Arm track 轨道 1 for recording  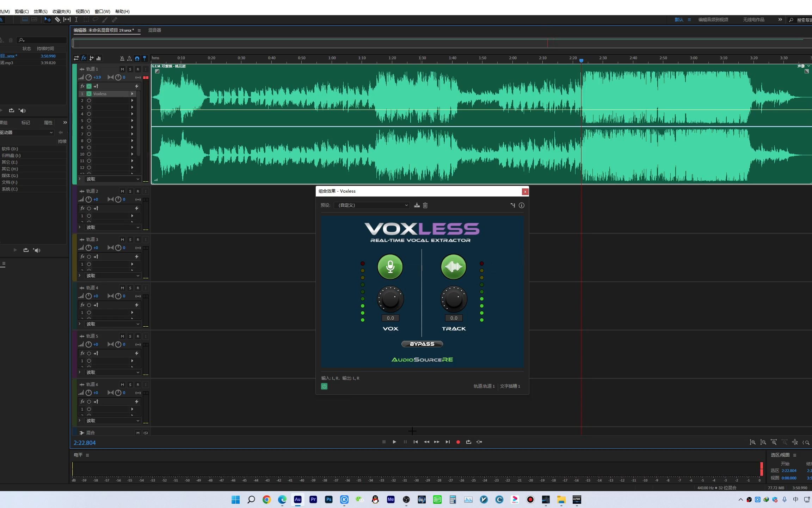[138, 69]
